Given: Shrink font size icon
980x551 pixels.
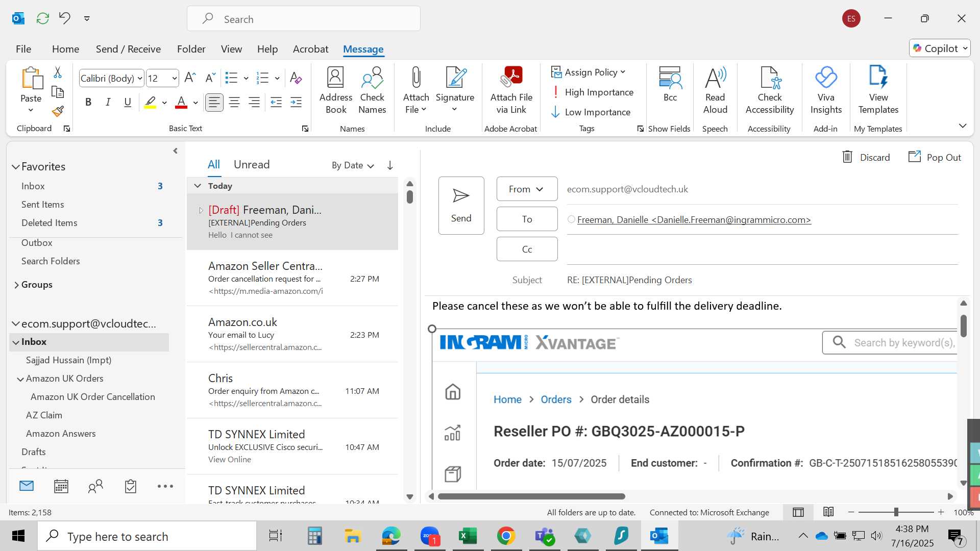Looking at the screenshot, I should 210,78.
